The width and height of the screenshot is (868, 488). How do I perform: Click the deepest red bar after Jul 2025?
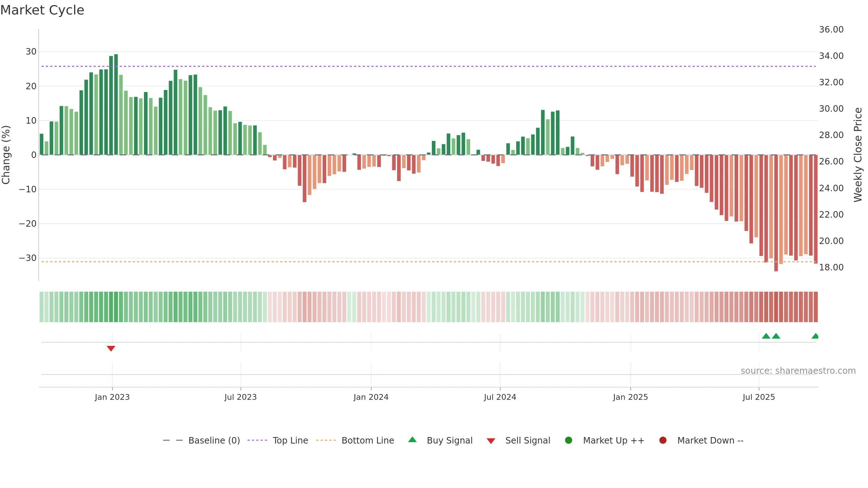tap(776, 213)
